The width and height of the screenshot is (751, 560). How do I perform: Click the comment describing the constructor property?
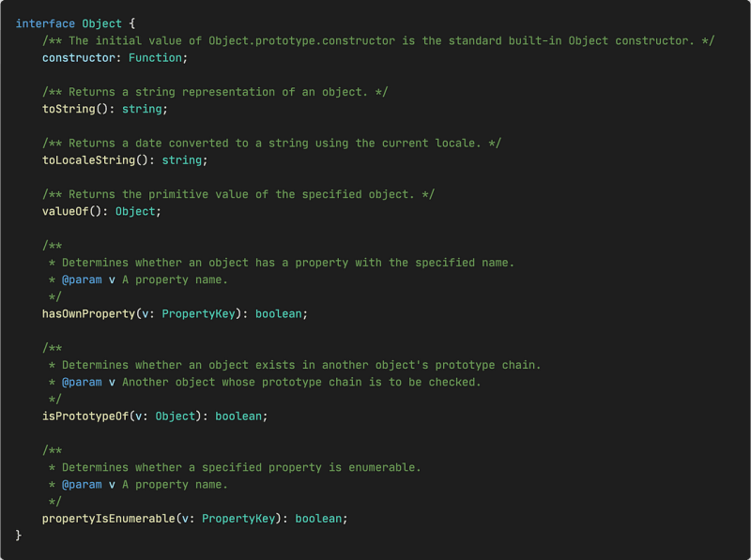coord(375,40)
